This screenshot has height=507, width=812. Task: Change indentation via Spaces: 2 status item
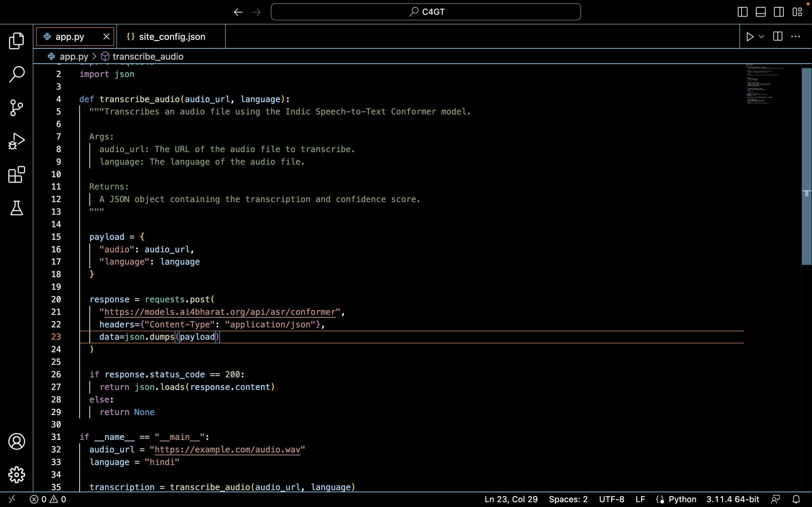point(568,499)
